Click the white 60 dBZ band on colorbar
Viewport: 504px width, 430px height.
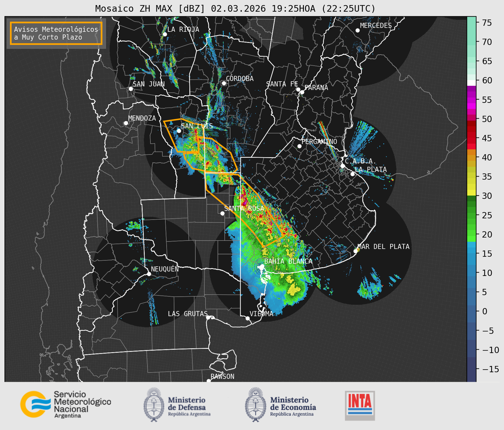click(x=471, y=83)
